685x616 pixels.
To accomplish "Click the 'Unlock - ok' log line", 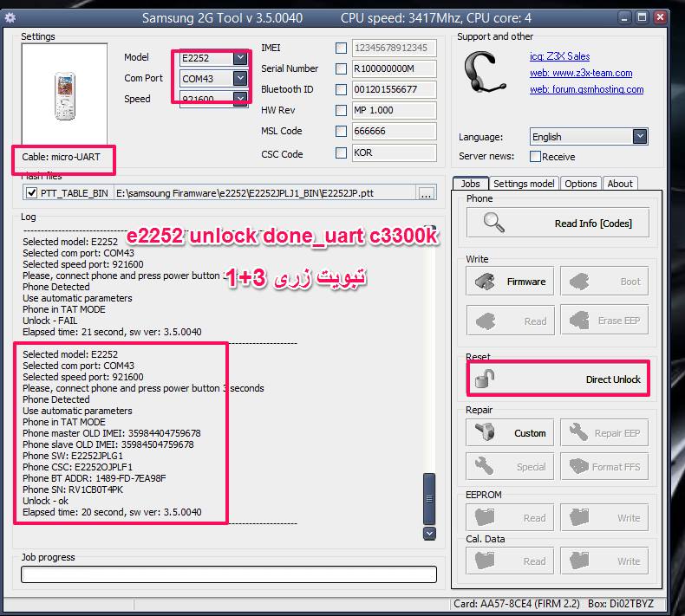I will point(45,501).
